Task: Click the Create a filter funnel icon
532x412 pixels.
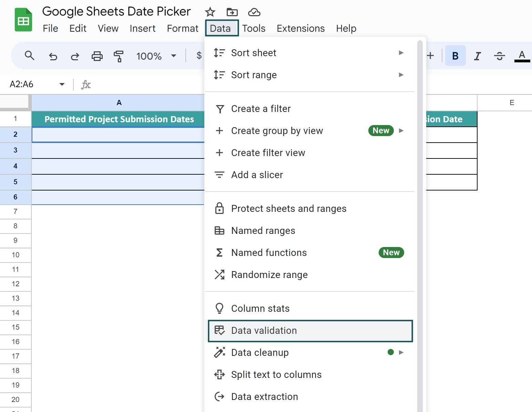Action: point(219,109)
